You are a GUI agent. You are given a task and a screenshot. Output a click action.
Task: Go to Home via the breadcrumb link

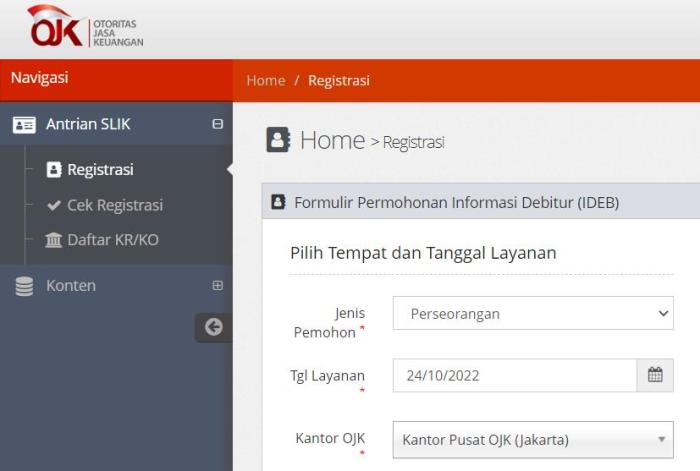coord(266,80)
